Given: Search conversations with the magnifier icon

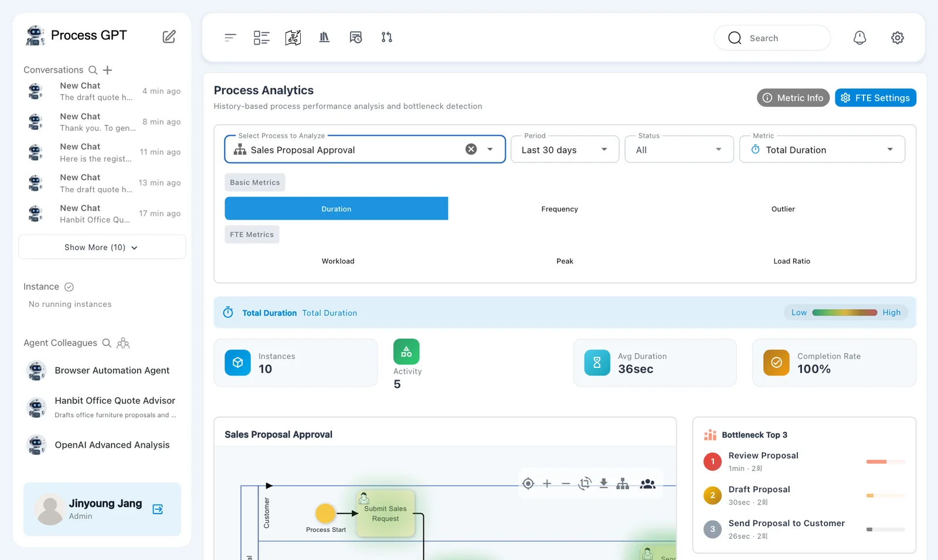Looking at the screenshot, I should (x=93, y=70).
